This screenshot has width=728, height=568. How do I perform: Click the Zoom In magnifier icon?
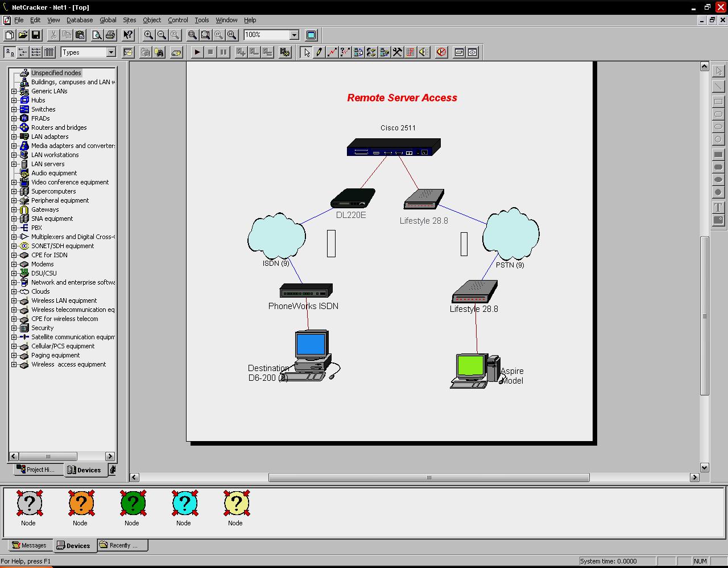point(148,35)
